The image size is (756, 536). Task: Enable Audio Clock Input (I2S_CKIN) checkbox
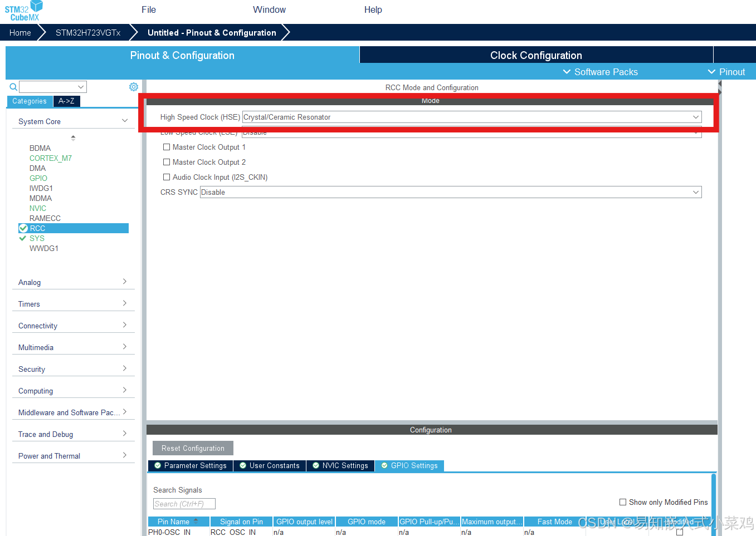coord(167,177)
